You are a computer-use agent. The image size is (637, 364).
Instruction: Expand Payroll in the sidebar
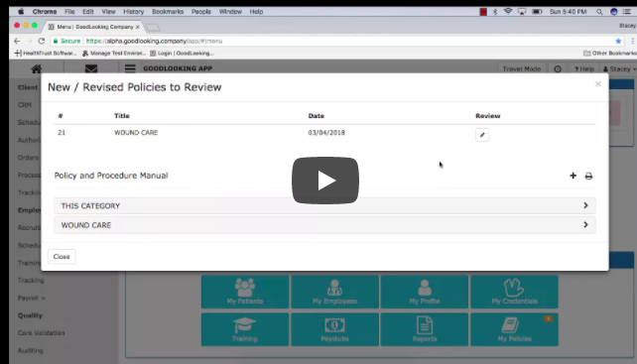pyautogui.click(x=32, y=298)
